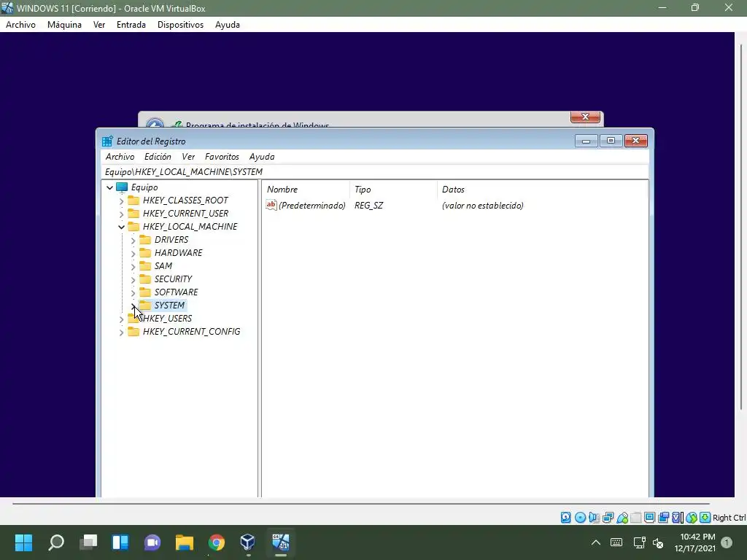Open taskbar Search magnifier
747x560 pixels.
[56, 542]
